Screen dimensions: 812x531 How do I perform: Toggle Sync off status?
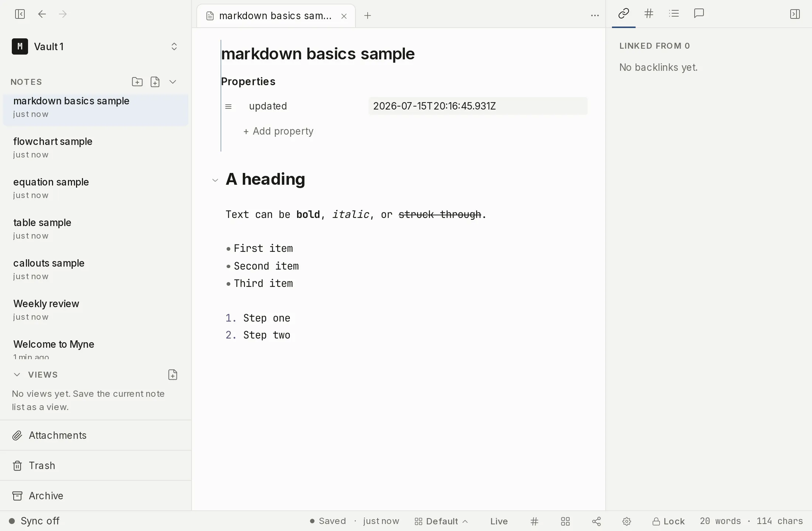[34, 521]
